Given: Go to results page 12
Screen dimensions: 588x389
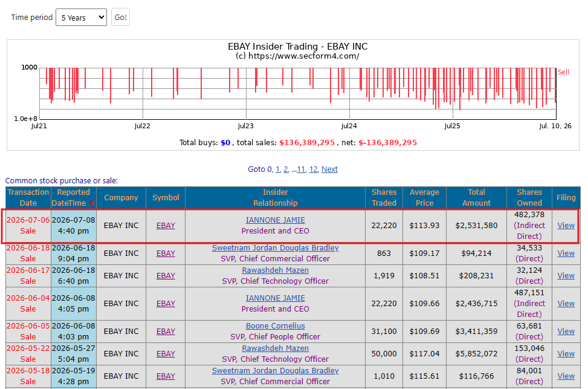Looking at the screenshot, I should (313, 169).
